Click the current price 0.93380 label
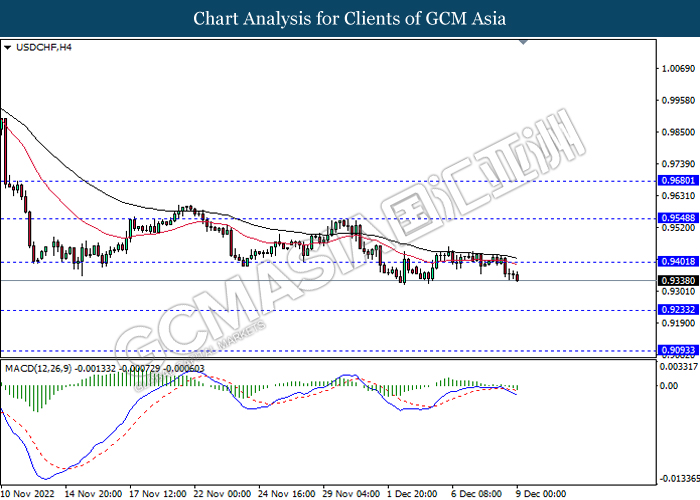This screenshot has height=500, width=700. tap(678, 280)
